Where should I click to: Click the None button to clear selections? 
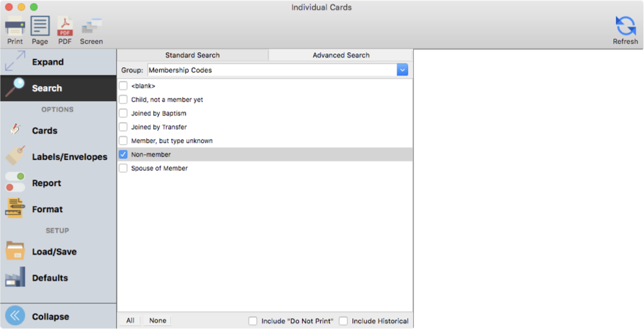coord(157,321)
